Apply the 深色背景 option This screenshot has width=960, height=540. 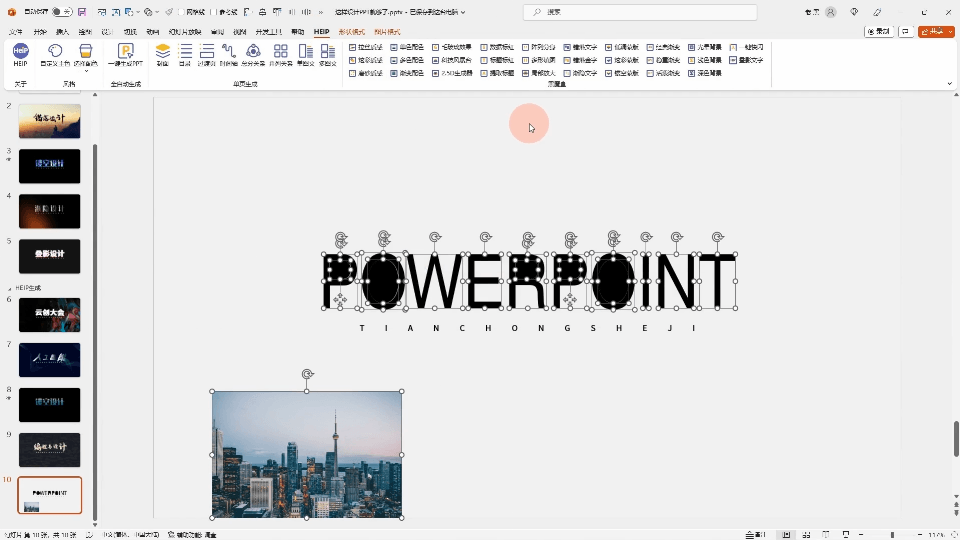pos(705,73)
